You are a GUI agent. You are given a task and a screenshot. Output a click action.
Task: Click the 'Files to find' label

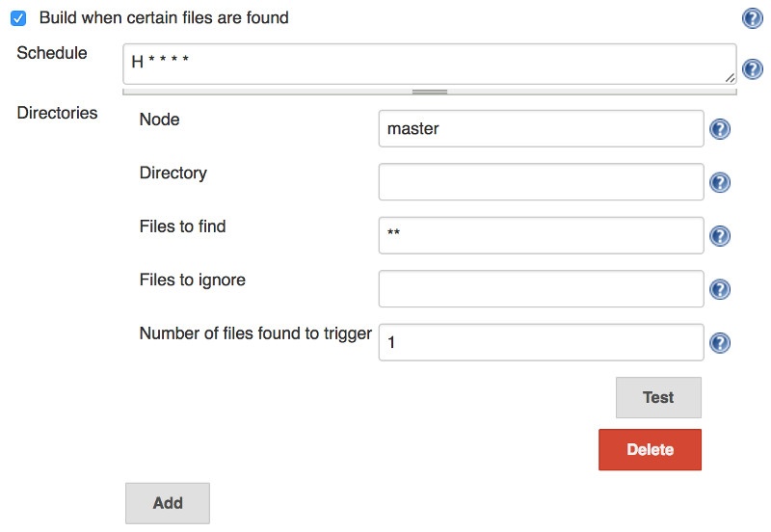click(182, 226)
